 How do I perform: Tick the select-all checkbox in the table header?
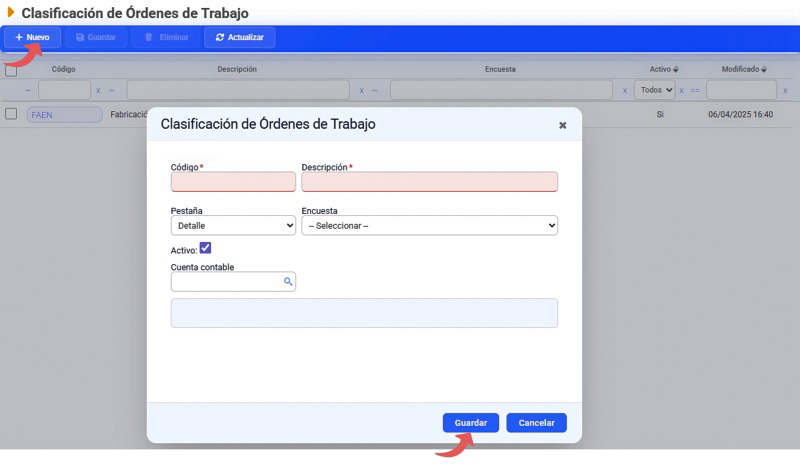point(11,70)
